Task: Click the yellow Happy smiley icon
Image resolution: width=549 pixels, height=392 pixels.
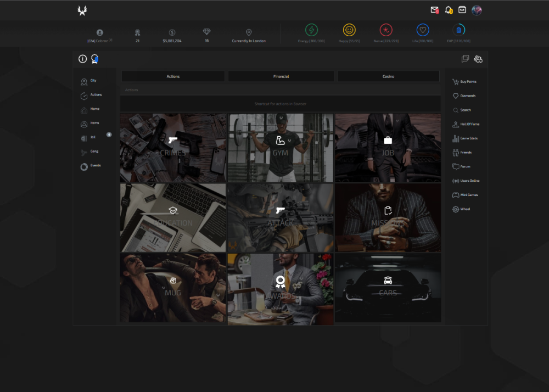Action: tap(349, 30)
